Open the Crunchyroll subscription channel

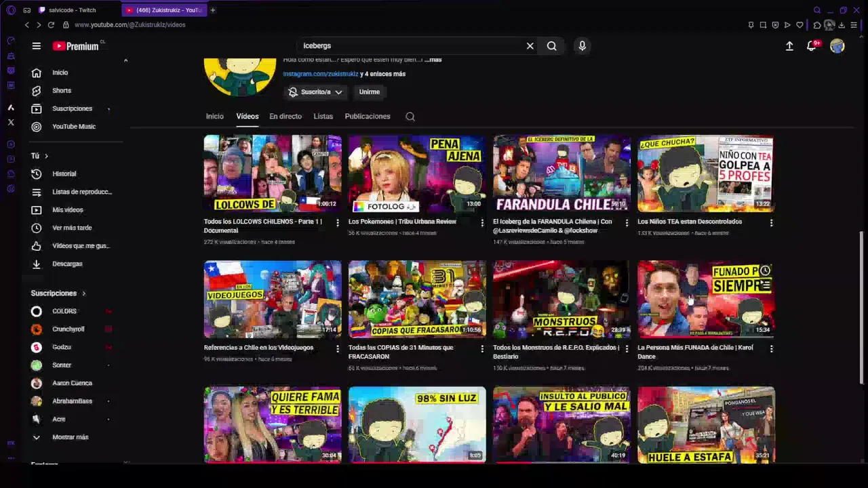tap(68, 329)
